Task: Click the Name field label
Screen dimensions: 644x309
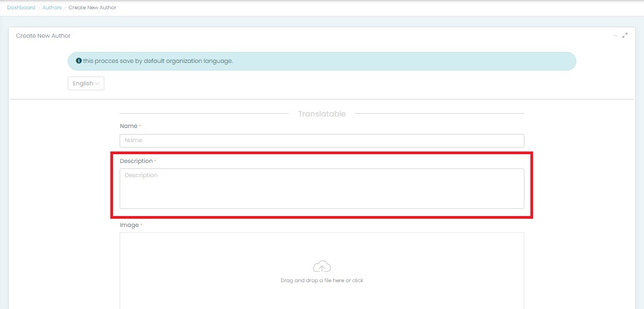Action: (128, 126)
